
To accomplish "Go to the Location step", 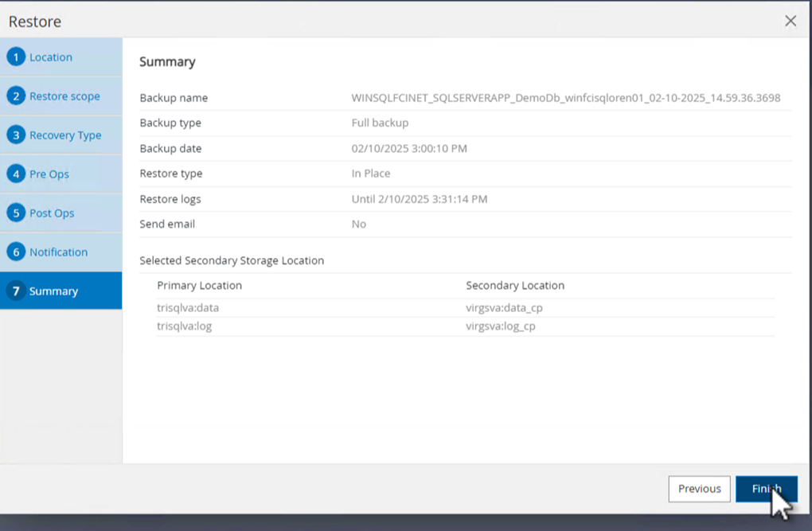I will pos(61,57).
